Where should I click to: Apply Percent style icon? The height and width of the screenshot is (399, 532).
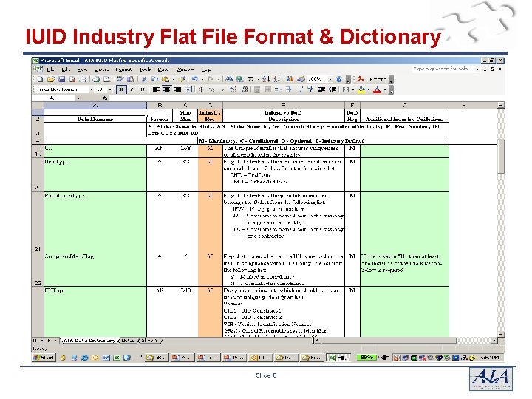click(x=212, y=89)
